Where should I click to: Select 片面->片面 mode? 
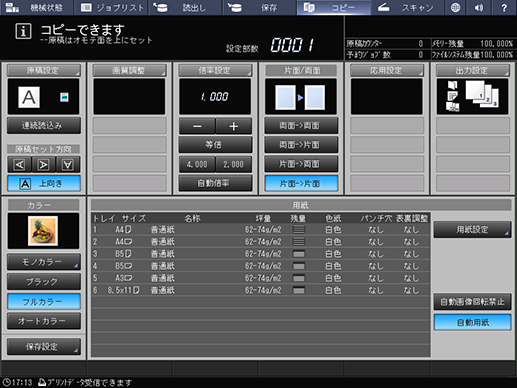[x=301, y=183]
